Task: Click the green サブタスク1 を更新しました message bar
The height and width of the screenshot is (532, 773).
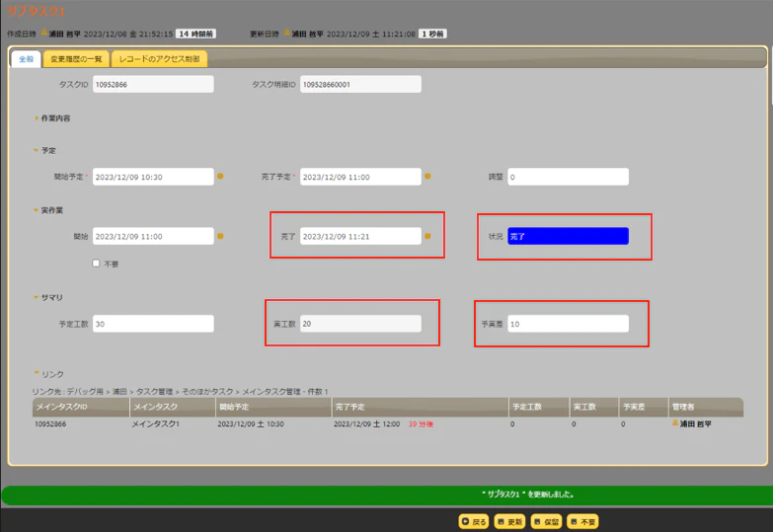Action: tap(387, 494)
